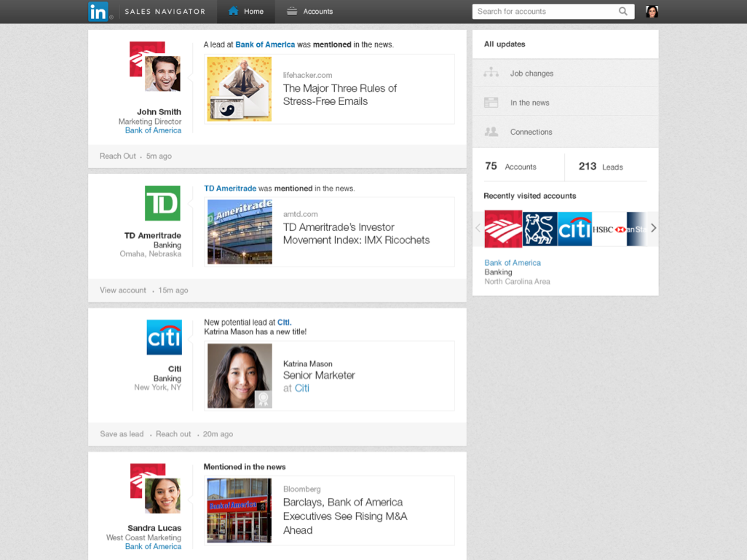The height and width of the screenshot is (560, 747).
Task: Click the Katrina Mason name
Action: pos(308,363)
